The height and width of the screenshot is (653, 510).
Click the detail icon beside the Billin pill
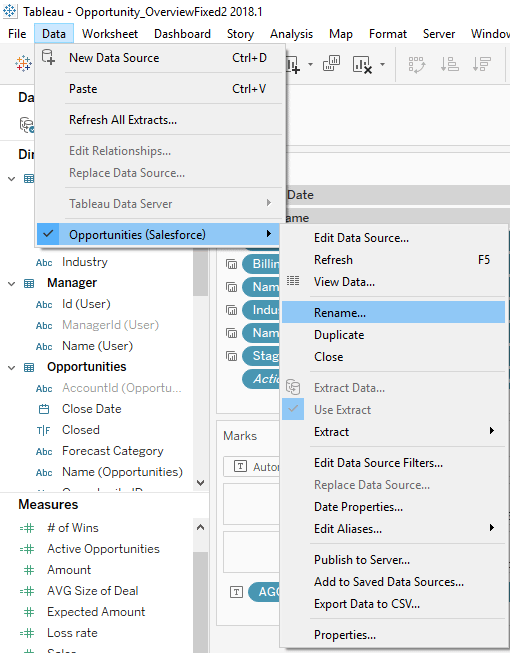click(x=231, y=264)
